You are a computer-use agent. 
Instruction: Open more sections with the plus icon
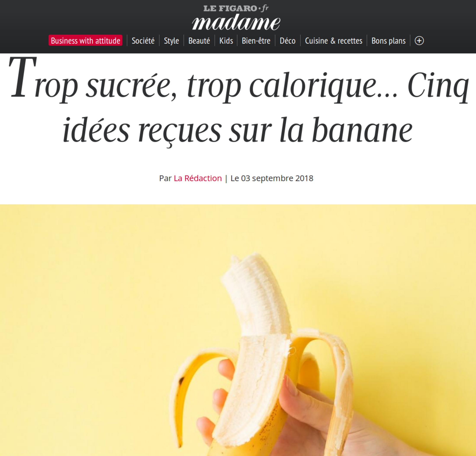(419, 40)
